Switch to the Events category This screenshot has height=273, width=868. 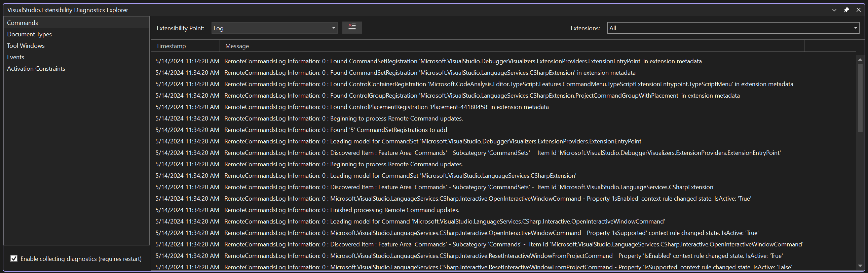point(77,57)
